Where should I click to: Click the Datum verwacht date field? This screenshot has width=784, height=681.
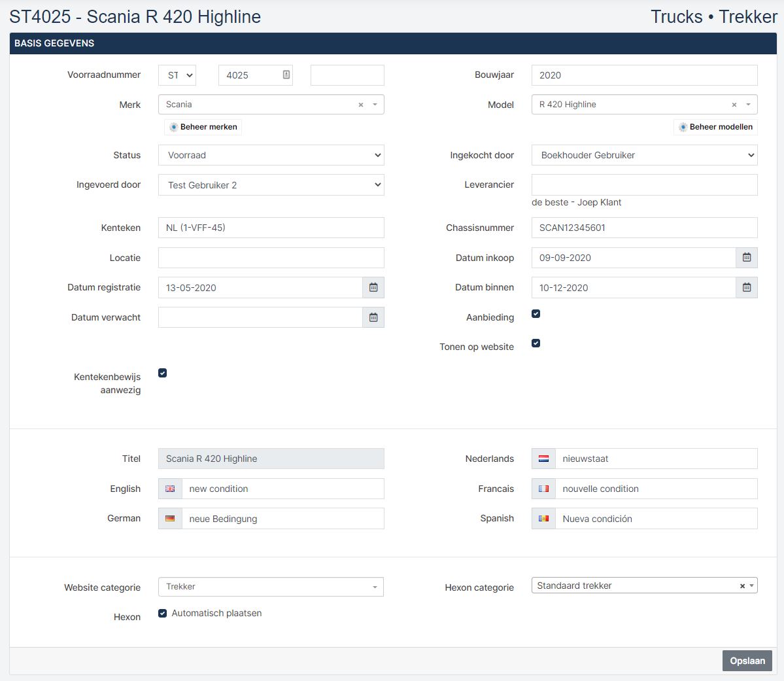(x=260, y=317)
